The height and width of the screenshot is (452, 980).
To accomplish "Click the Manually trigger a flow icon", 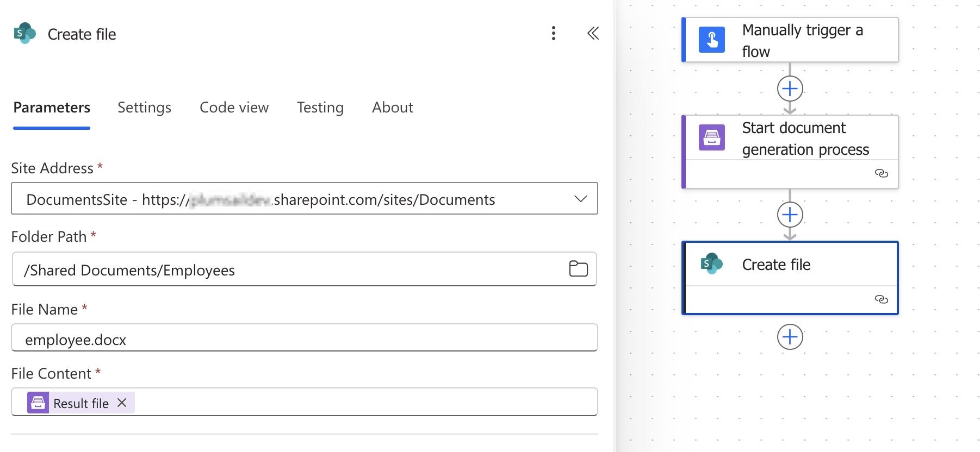I will (x=711, y=40).
